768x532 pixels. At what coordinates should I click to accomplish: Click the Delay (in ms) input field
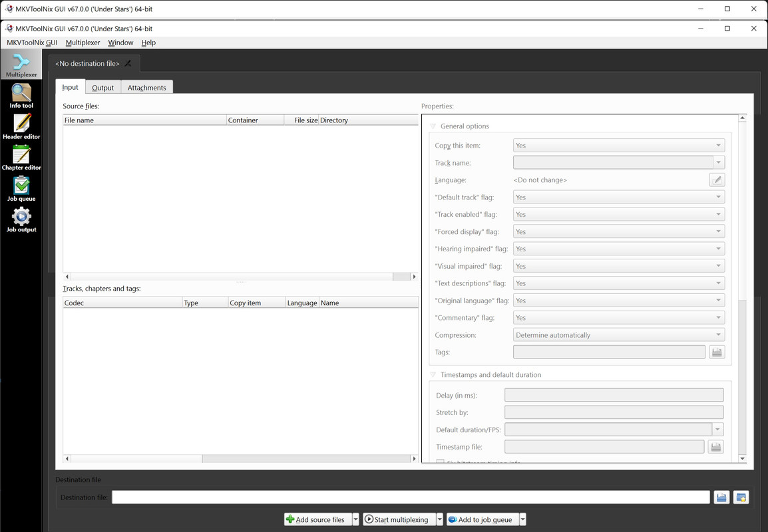pos(614,395)
